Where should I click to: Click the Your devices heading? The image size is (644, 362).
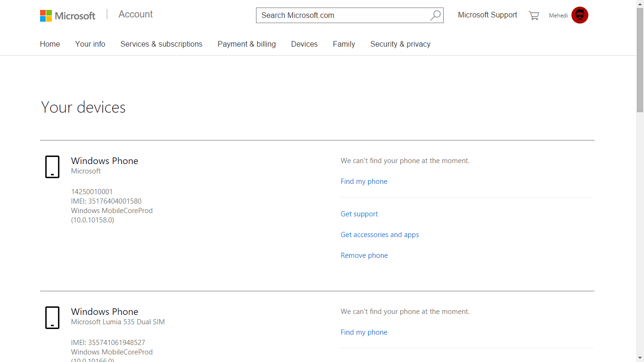click(83, 107)
